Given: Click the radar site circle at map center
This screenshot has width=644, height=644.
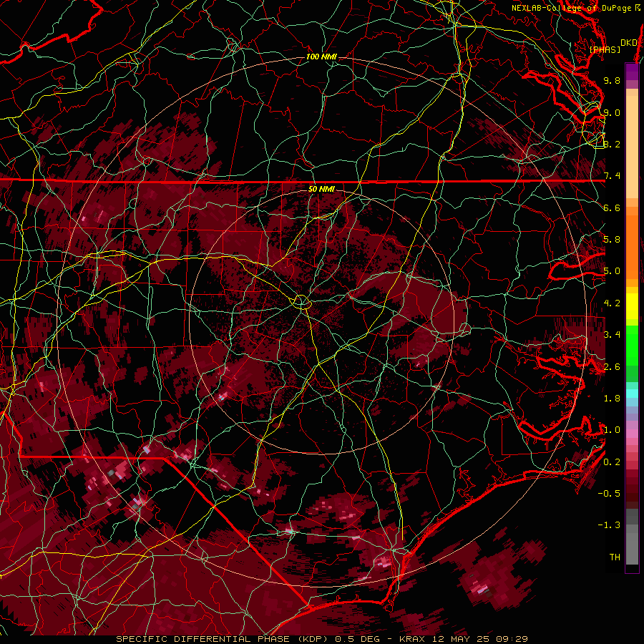Looking at the screenshot, I should click(302, 302).
